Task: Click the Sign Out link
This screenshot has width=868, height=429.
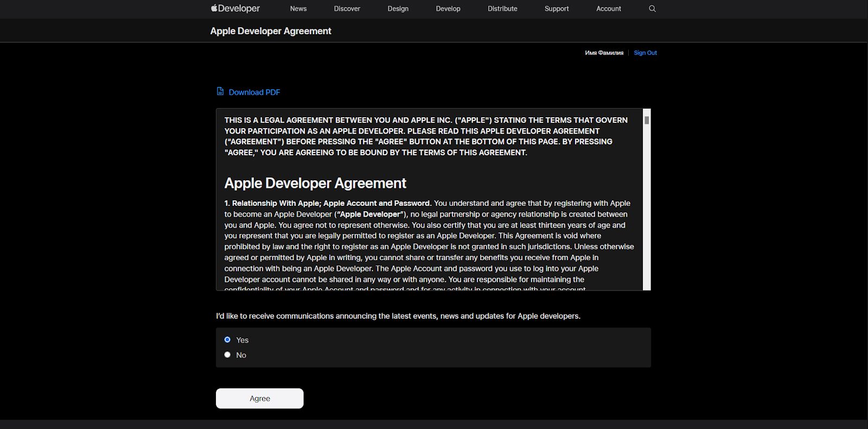Action: [645, 53]
